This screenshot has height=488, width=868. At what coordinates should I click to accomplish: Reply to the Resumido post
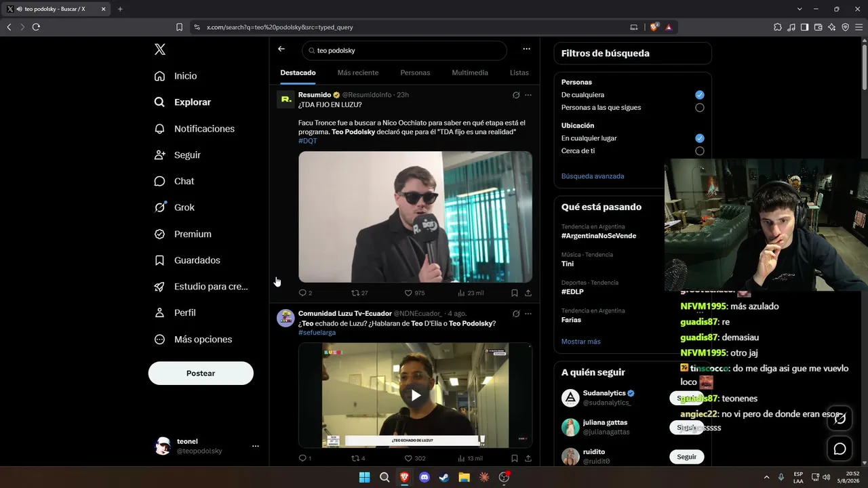point(305,293)
